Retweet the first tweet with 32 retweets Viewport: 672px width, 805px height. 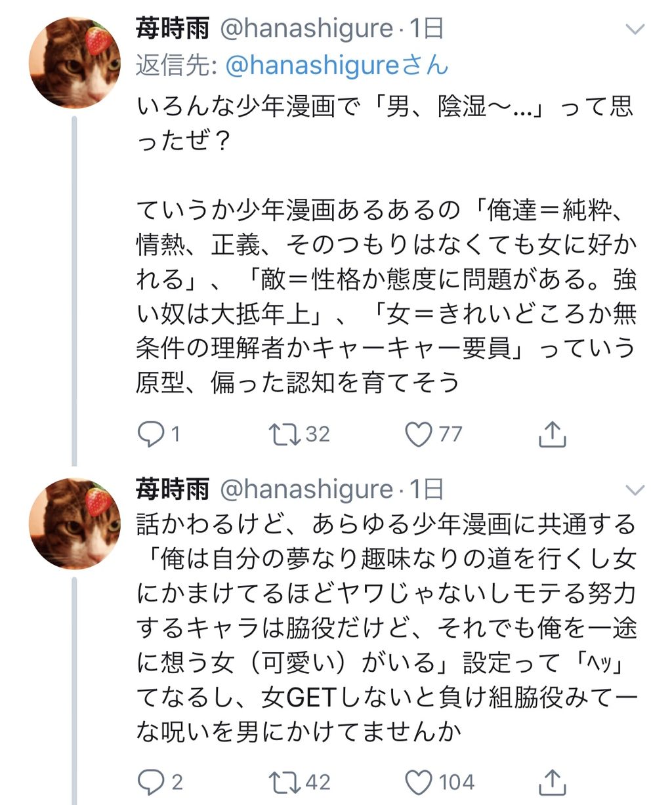click(285, 434)
